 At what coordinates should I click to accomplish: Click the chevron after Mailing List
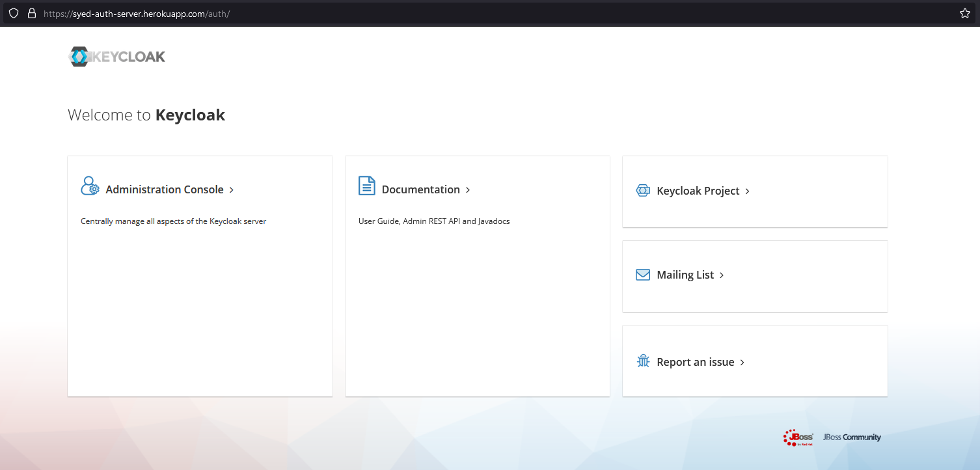[x=722, y=275]
